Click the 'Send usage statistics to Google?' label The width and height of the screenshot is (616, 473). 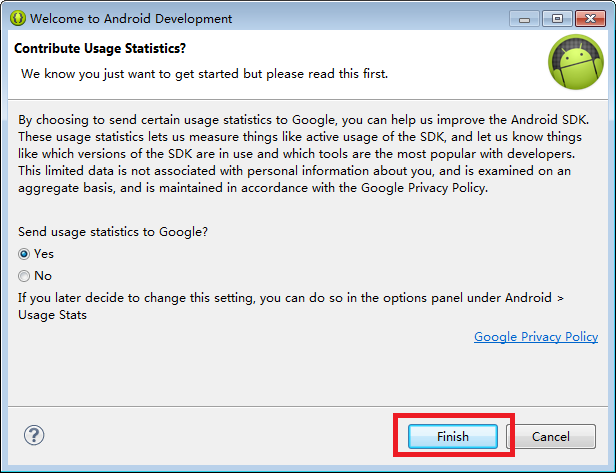113,232
